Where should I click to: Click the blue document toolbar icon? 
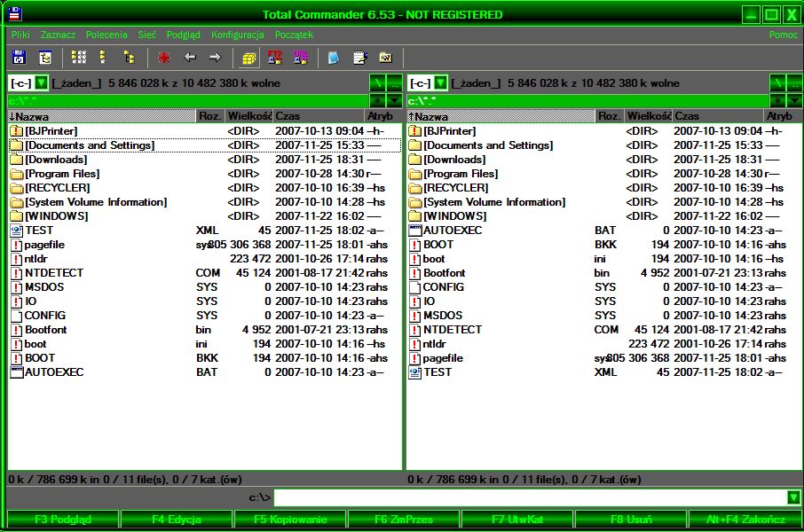point(334,58)
